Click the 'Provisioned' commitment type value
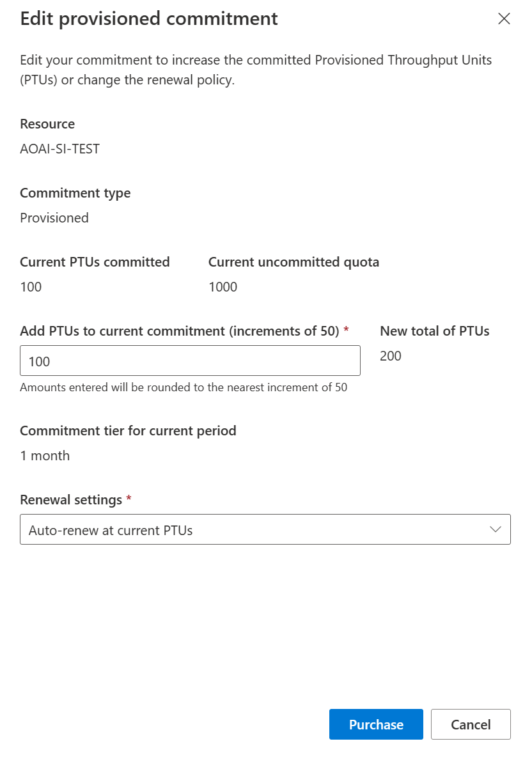This screenshot has width=532, height=762. pos(54,218)
